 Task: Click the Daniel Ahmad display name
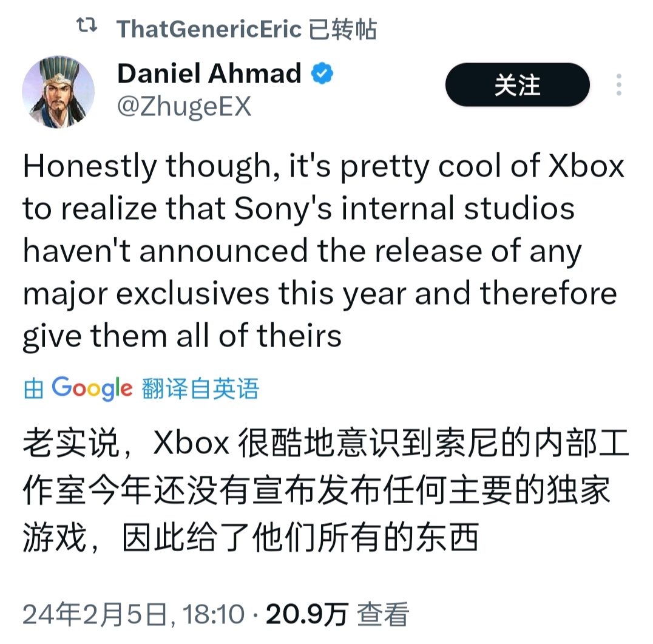tap(209, 74)
